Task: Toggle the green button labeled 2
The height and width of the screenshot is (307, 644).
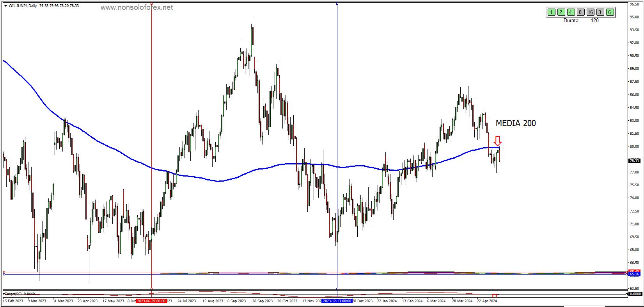Action: coord(561,12)
